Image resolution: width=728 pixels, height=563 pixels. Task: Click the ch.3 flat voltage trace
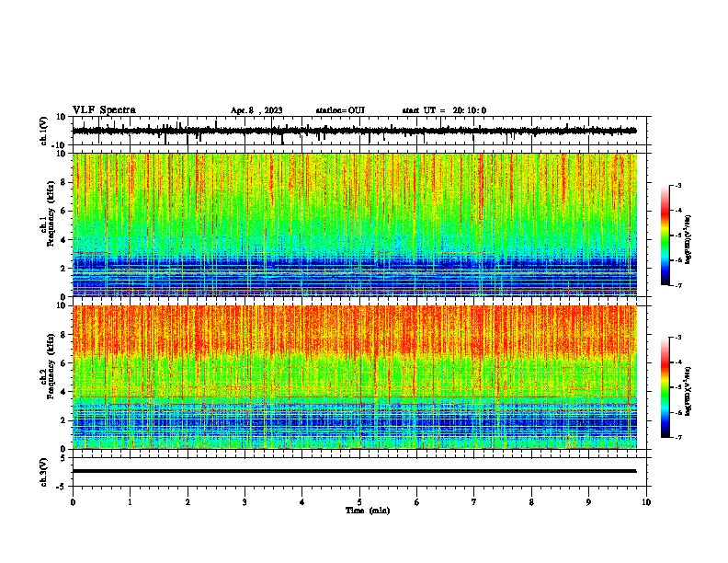pos(354,471)
